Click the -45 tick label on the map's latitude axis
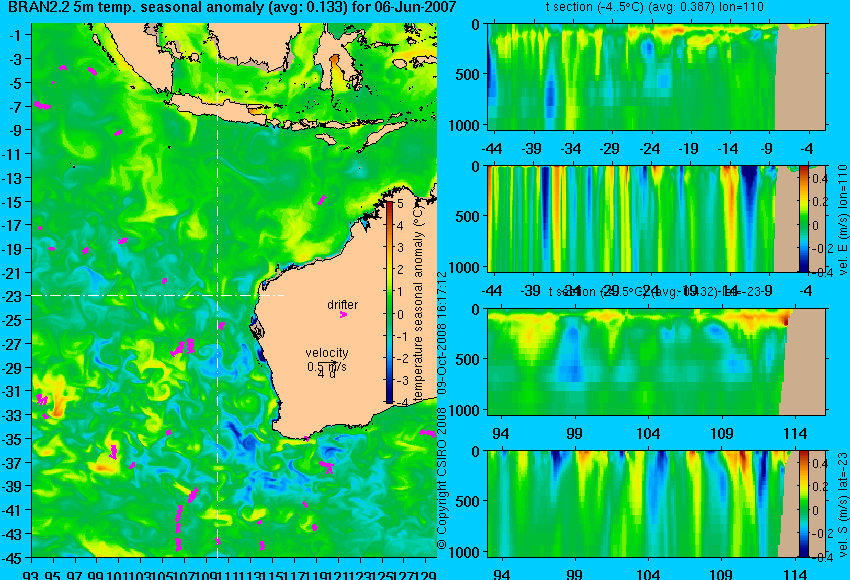This screenshot has width=850, height=580. [12, 558]
